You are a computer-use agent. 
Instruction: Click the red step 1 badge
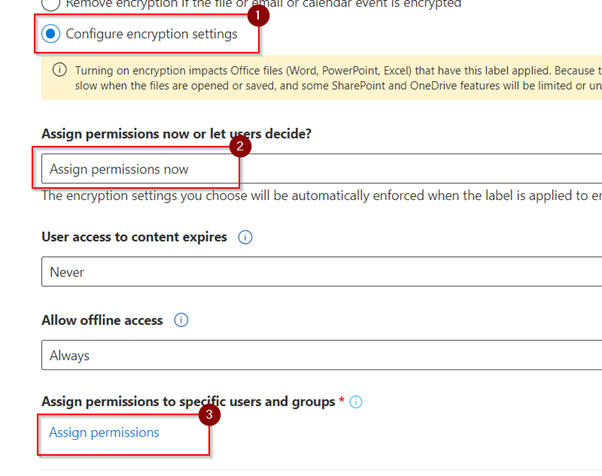point(257,15)
